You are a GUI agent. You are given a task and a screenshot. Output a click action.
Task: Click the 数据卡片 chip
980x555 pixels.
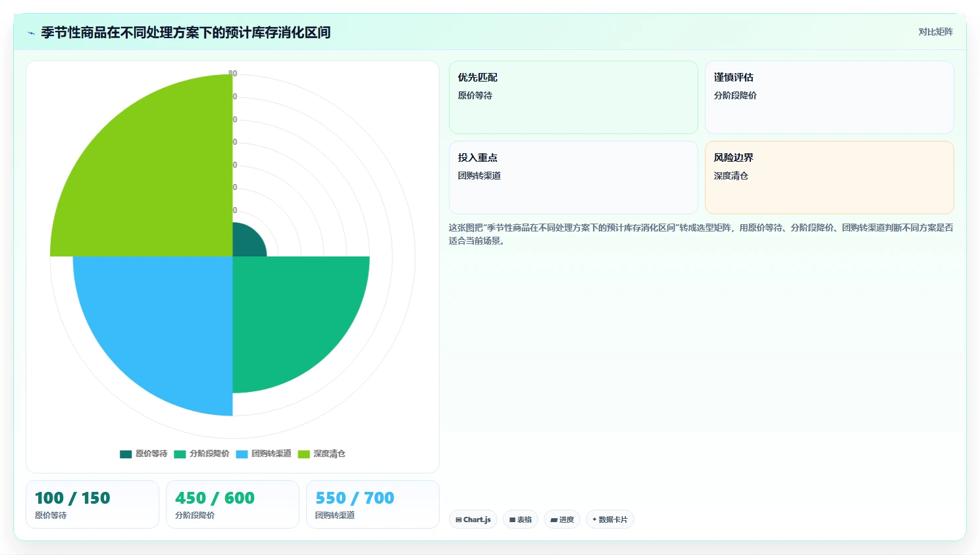(x=610, y=519)
